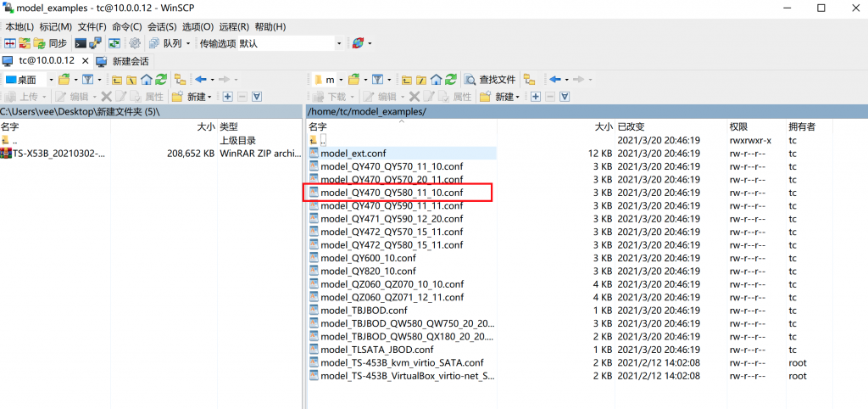This screenshot has height=409, width=868.
Task: Click the 同步 synchronize button
Action: pyautogui.click(x=50, y=43)
